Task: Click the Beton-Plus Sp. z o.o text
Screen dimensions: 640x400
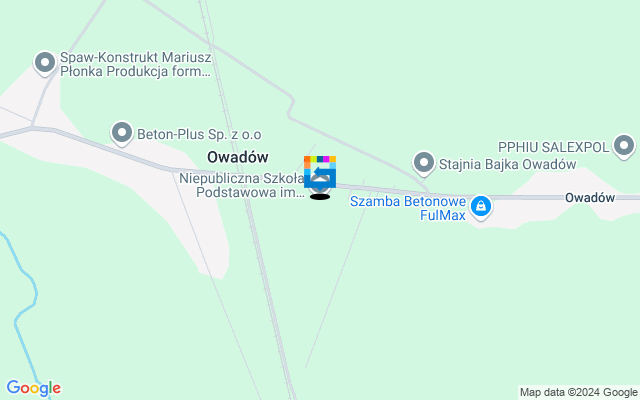Action: (x=199, y=134)
